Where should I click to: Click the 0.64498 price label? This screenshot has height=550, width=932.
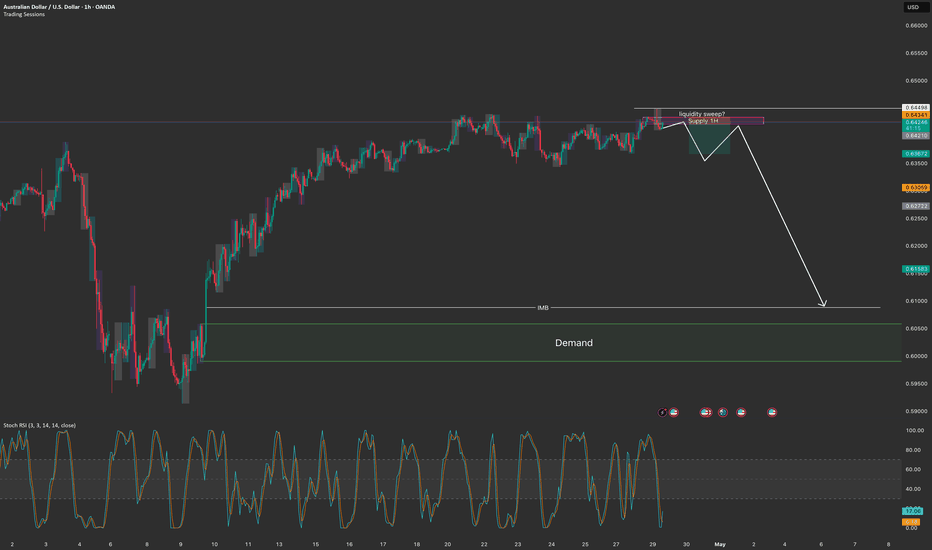(916, 108)
